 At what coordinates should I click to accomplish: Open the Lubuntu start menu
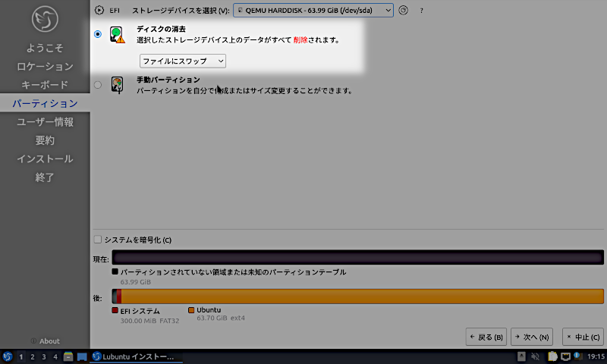coord(7,356)
